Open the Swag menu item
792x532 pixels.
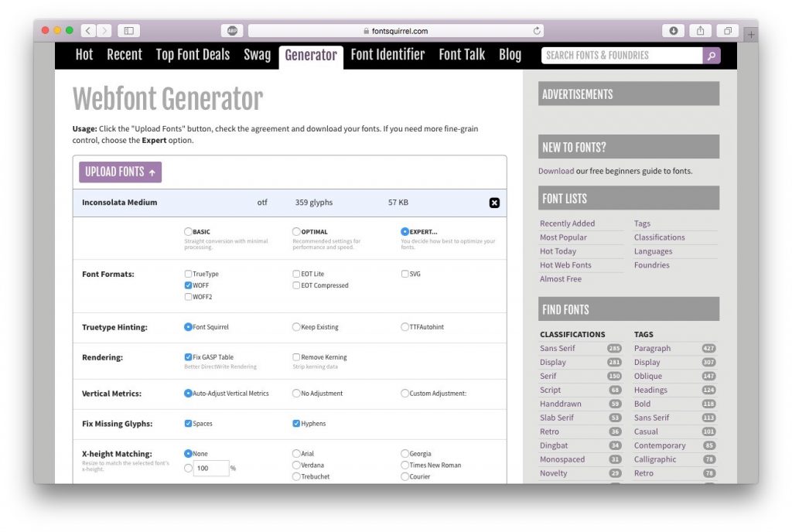click(257, 54)
